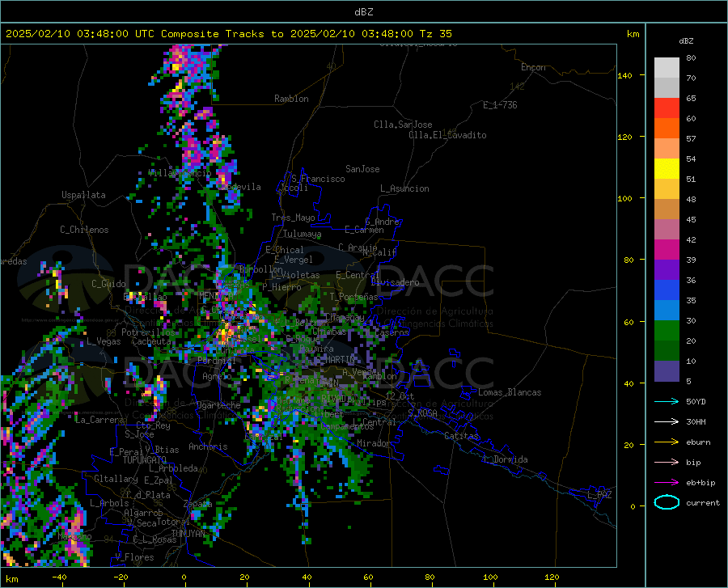Click the Mirador map label
Screen dimensions: 728x588
[x=374, y=443]
